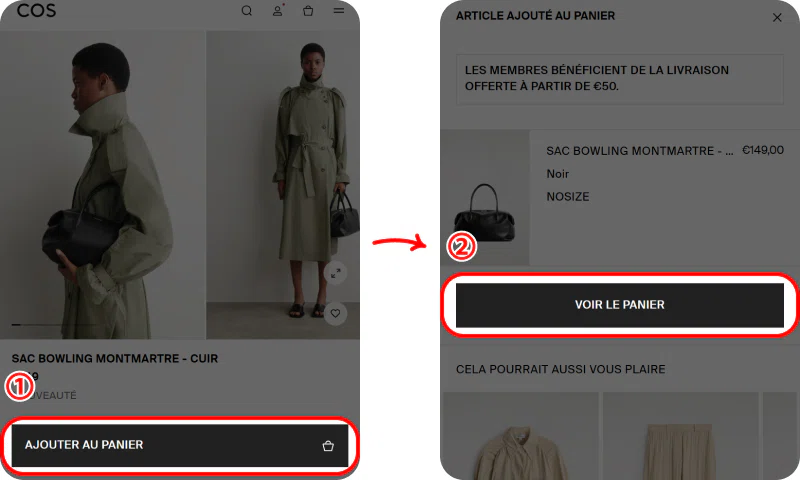800x480 pixels.
Task: Select the beige shirt recommended product
Action: [520, 436]
